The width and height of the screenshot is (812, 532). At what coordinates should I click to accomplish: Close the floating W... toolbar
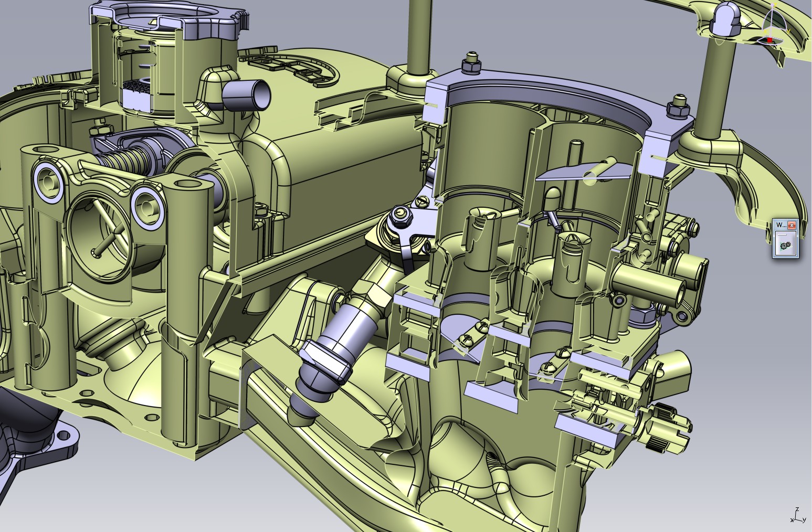click(x=792, y=225)
